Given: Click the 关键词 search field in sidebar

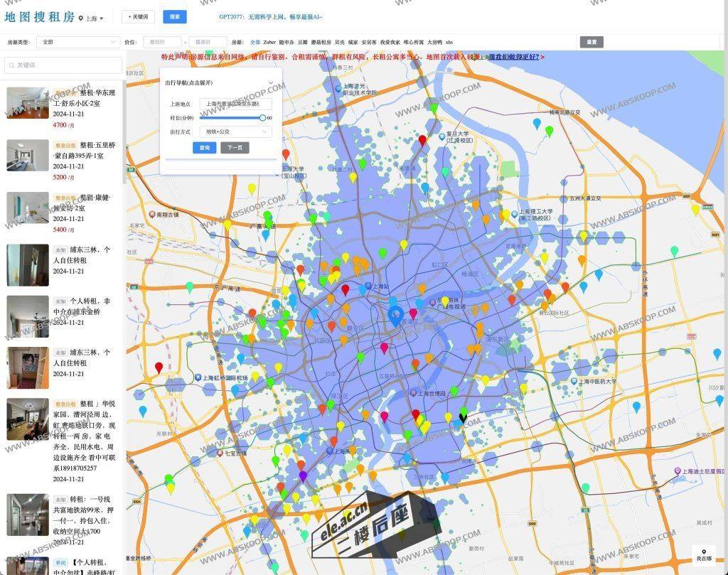Looking at the screenshot, I should [x=64, y=65].
